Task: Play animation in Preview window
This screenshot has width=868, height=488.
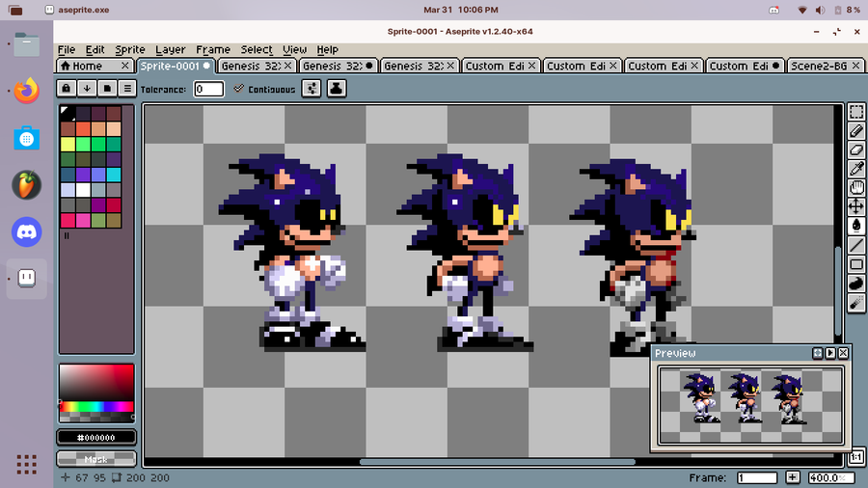Action: point(830,353)
